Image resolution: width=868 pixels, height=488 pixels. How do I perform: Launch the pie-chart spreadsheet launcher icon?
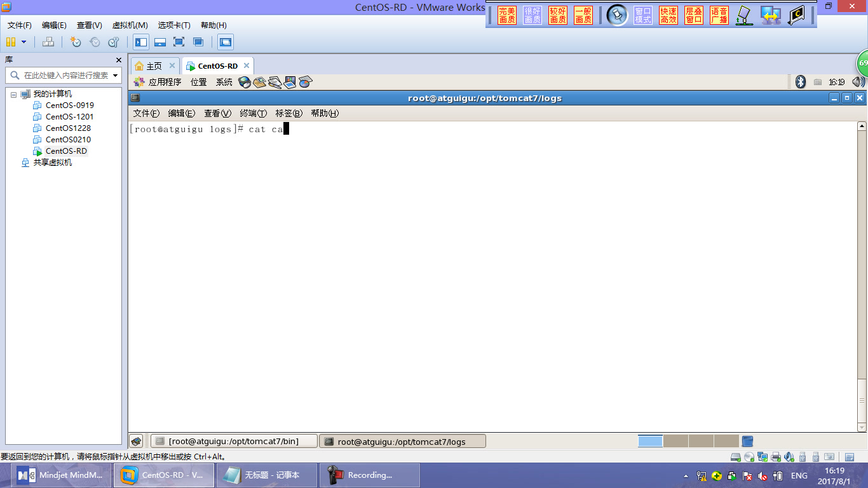coord(305,82)
